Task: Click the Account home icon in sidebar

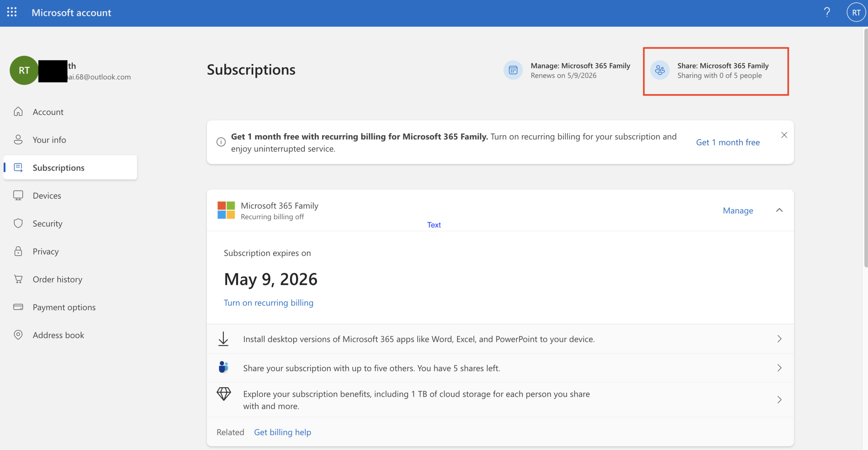Action: click(x=18, y=112)
